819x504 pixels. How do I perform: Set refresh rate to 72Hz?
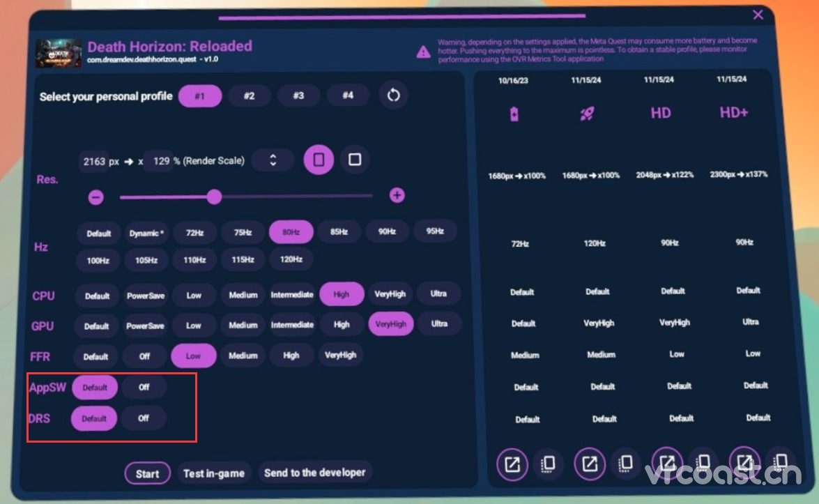pyautogui.click(x=194, y=233)
